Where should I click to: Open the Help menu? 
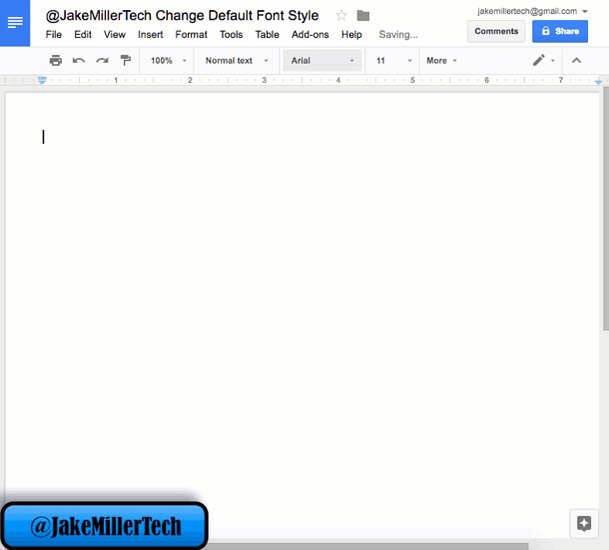tap(351, 35)
